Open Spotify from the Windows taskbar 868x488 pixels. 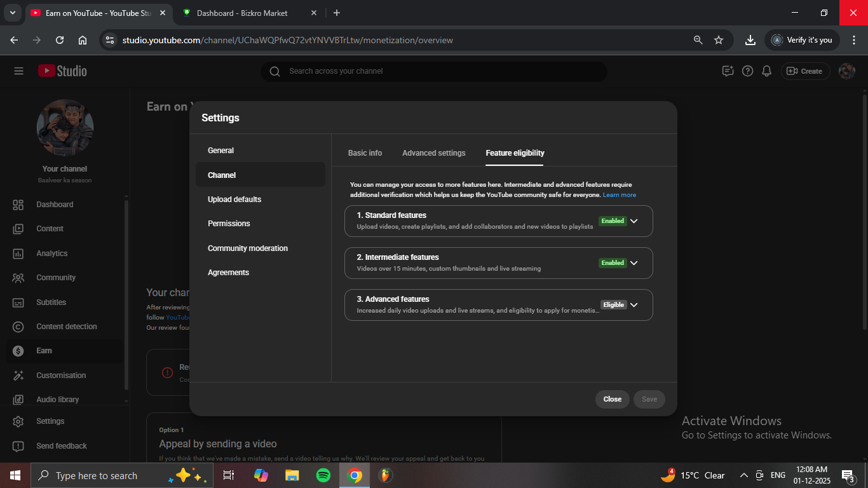click(x=323, y=475)
